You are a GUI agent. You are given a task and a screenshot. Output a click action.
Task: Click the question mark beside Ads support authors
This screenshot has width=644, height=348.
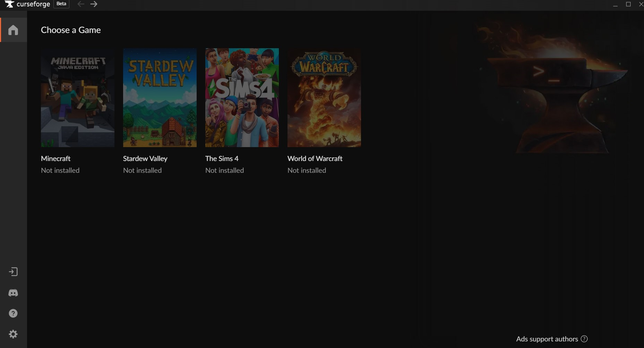[x=584, y=339]
